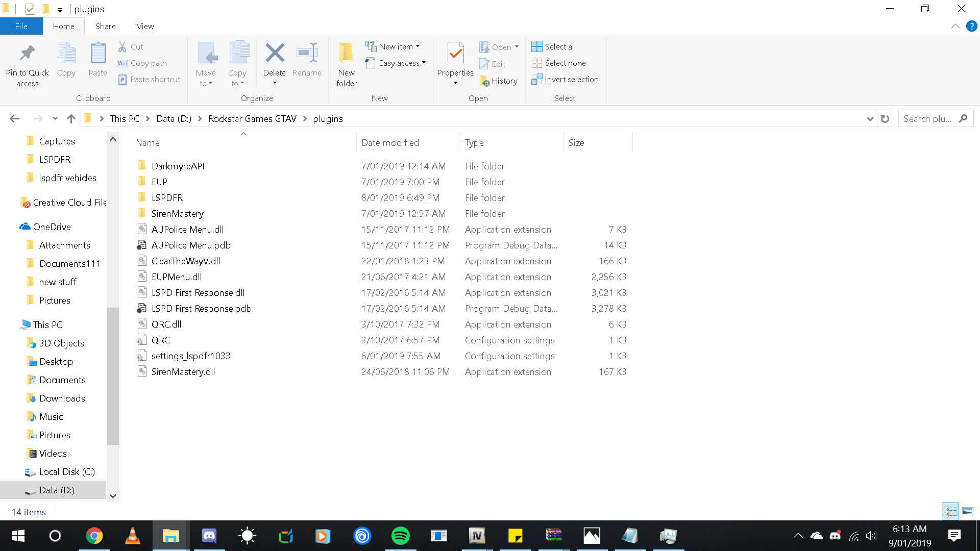This screenshot has width=980, height=551.
Task: Sort files by Date modified column
Action: [390, 143]
